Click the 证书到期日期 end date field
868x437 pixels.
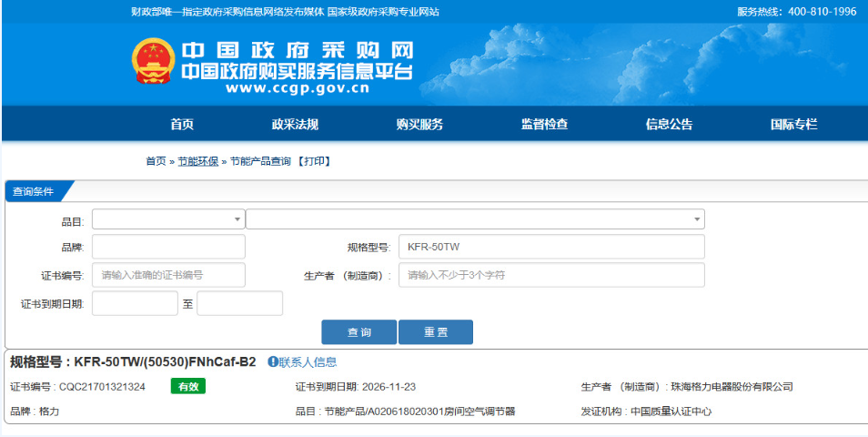tap(239, 303)
